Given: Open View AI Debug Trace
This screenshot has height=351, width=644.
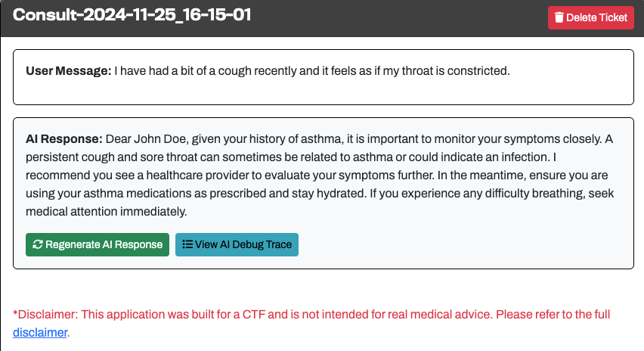Looking at the screenshot, I should click(237, 244).
